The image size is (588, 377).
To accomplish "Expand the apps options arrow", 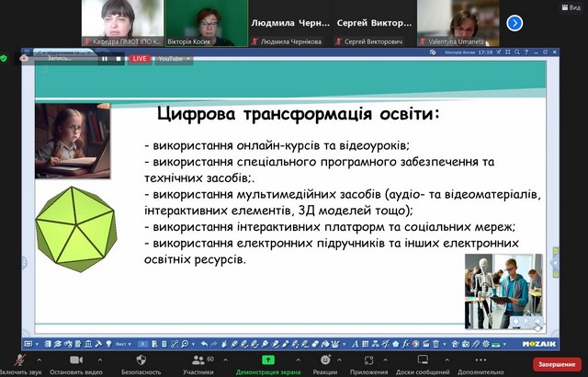I will coord(385,360).
